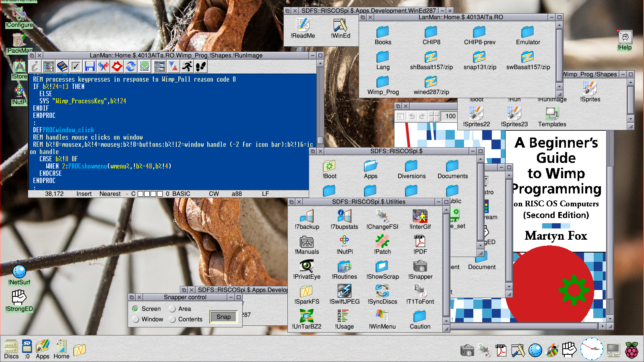The image size is (644, 362).
Task: Open the CHIP8-prev folder
Action: [479, 35]
